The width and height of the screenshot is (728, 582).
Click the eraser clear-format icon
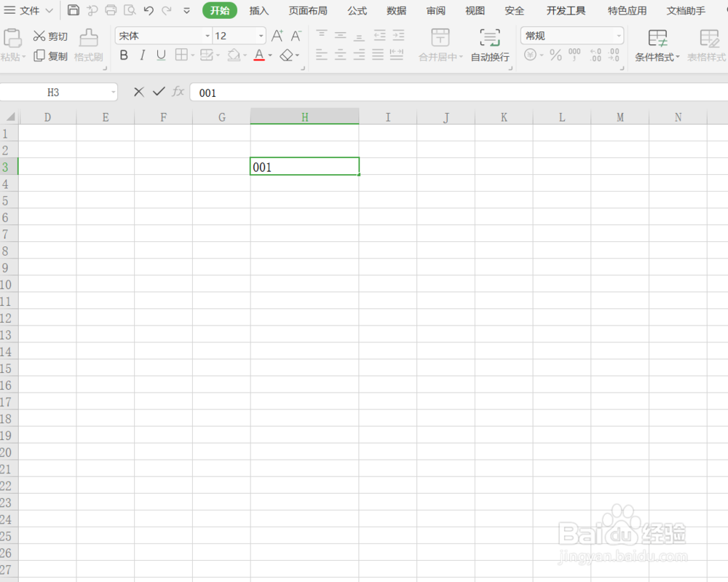pyautogui.click(x=286, y=55)
